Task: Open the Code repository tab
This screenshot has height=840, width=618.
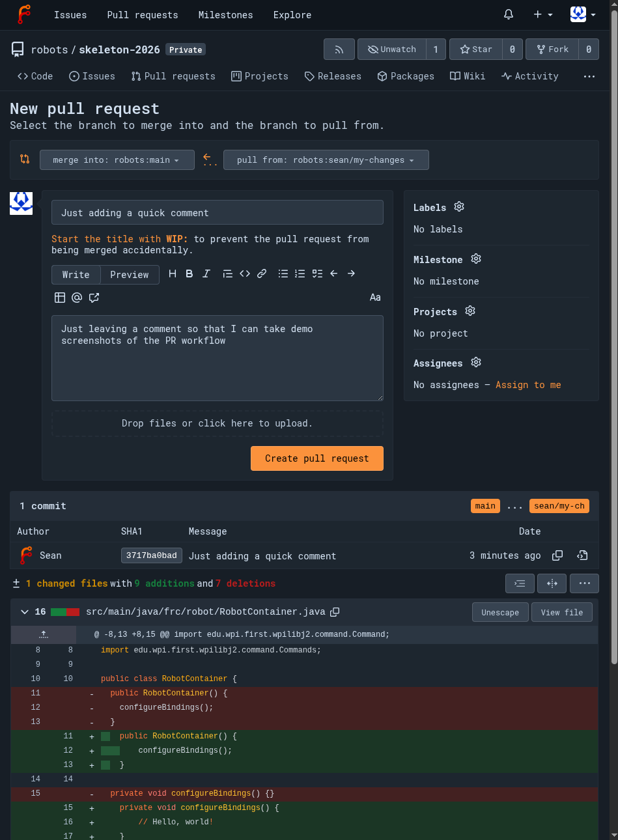Action: 35,76
